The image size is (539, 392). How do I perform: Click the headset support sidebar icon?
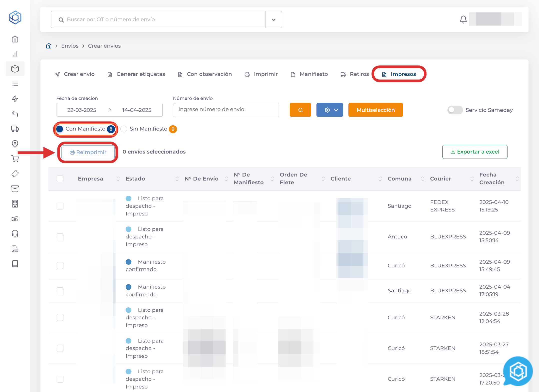click(x=15, y=234)
